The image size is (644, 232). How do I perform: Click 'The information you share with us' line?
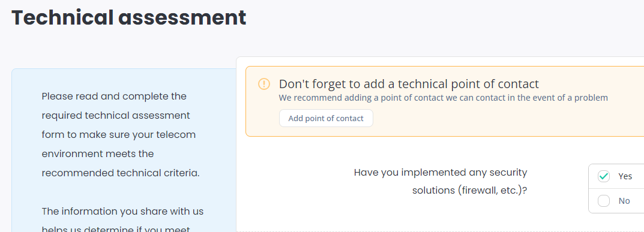coord(123,212)
